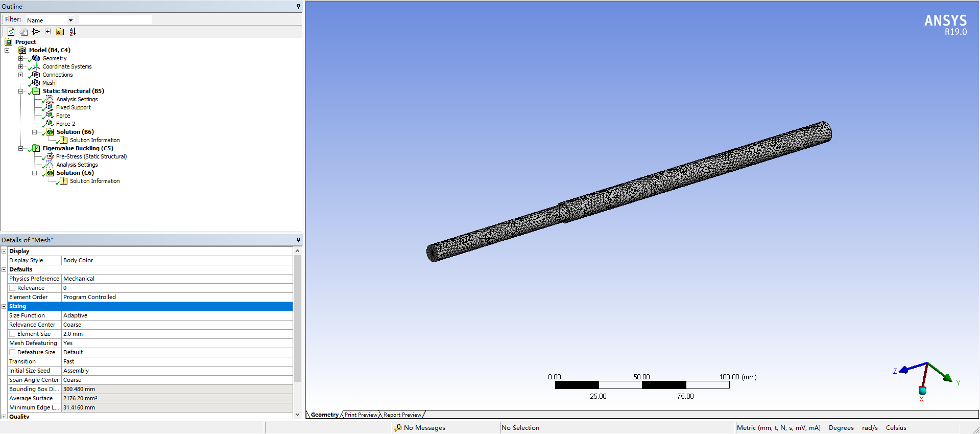Switch to the Print Preview tab
This screenshot has width=980, height=434.
[361, 415]
